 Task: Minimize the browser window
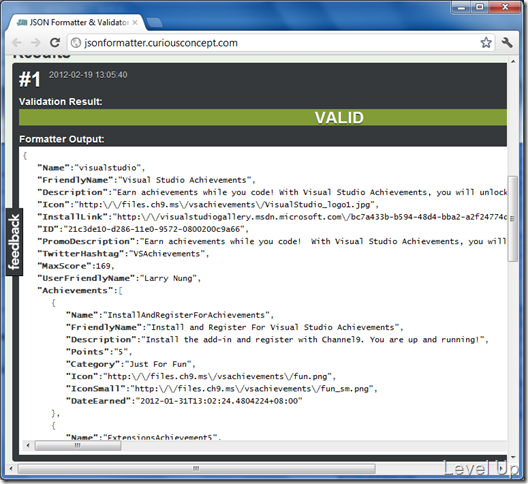point(461,7)
